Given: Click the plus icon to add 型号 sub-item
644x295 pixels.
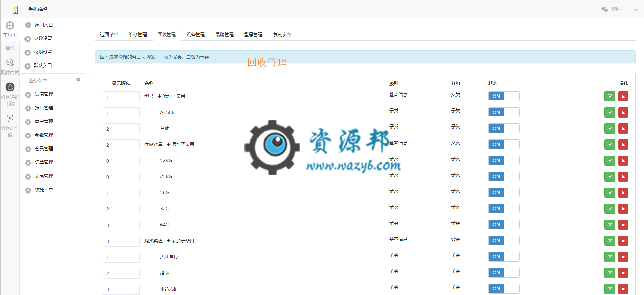Looking at the screenshot, I should tap(159, 96).
